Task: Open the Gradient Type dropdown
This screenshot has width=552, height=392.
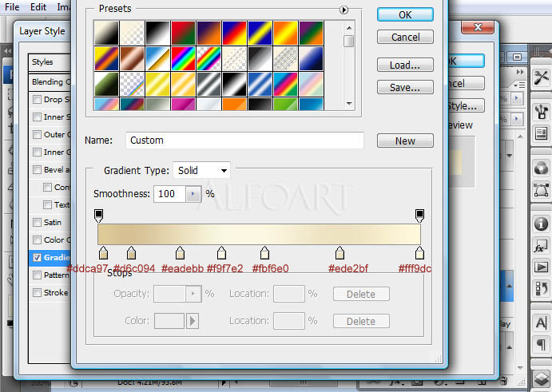Action: (202, 170)
